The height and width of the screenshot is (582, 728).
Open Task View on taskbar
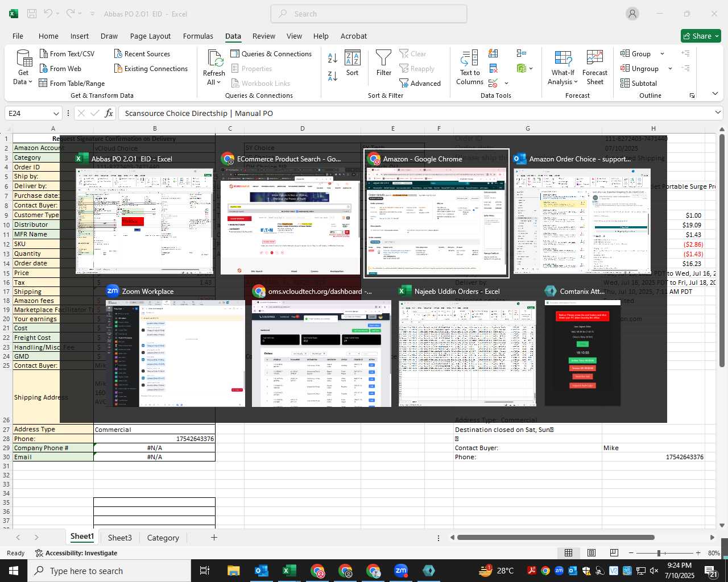[x=205, y=571]
